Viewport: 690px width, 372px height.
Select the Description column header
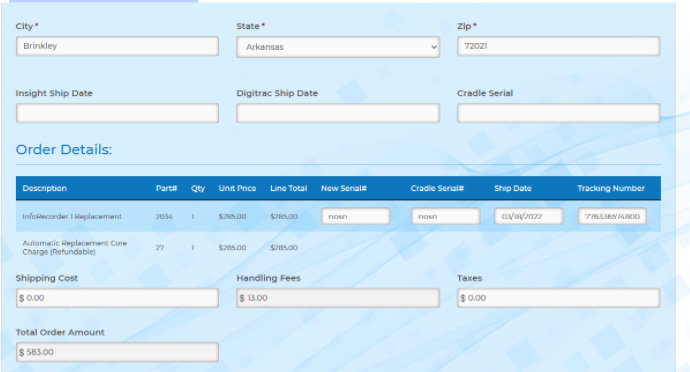[x=44, y=188]
